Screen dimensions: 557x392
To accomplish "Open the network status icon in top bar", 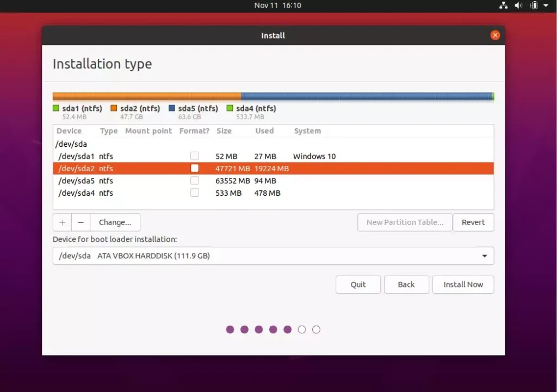I will [503, 5].
